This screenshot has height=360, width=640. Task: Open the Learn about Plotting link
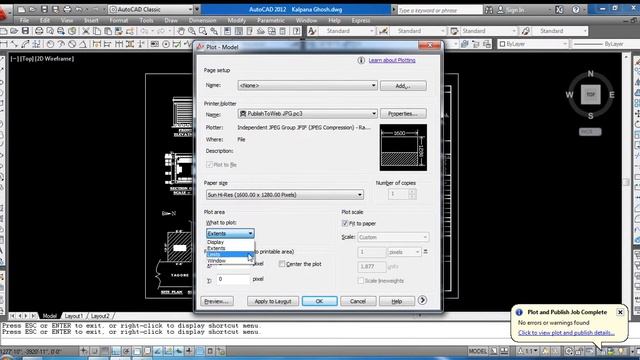pos(392,60)
